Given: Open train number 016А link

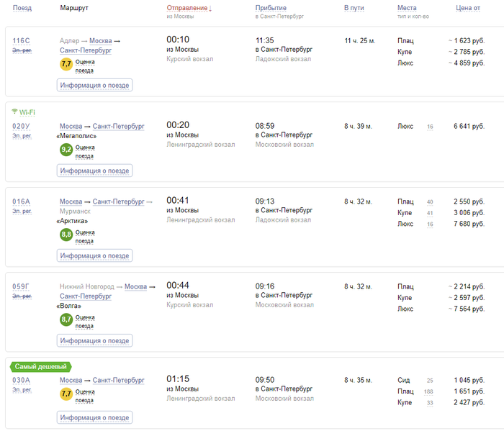Looking at the screenshot, I should [22, 201].
